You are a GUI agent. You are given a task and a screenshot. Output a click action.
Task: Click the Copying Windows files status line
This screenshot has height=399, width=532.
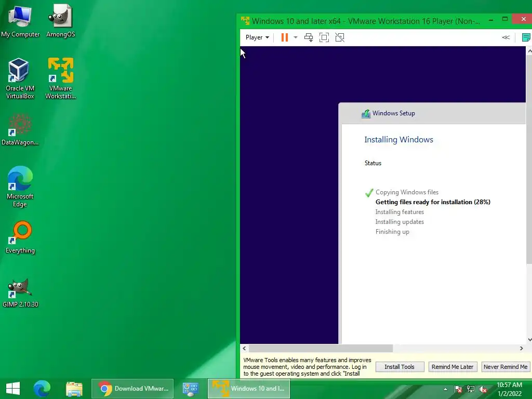pos(407,192)
